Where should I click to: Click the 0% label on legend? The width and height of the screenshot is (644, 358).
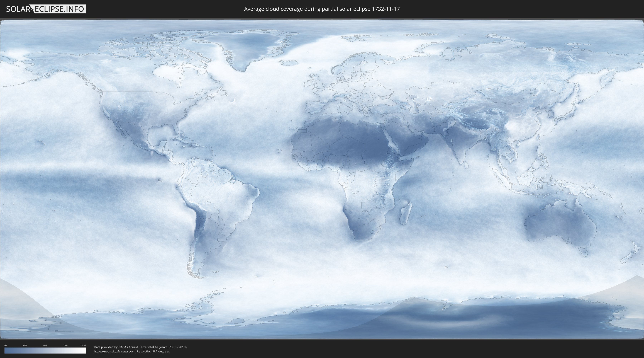tap(6, 345)
